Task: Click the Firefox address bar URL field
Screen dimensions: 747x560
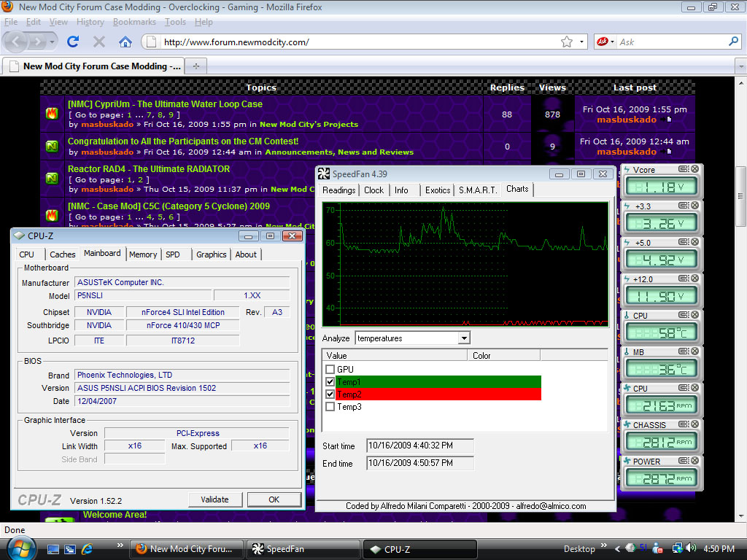Action: 360,42
